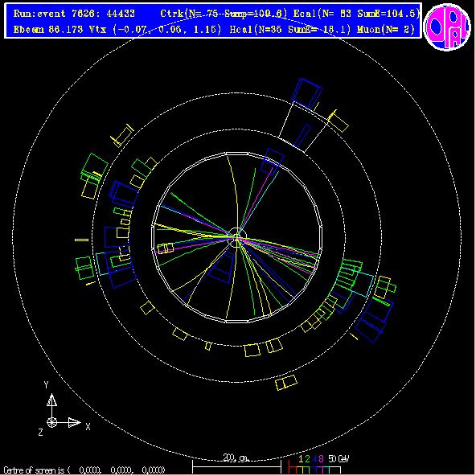Click the Ebeam 86.173 header value

coord(48,30)
